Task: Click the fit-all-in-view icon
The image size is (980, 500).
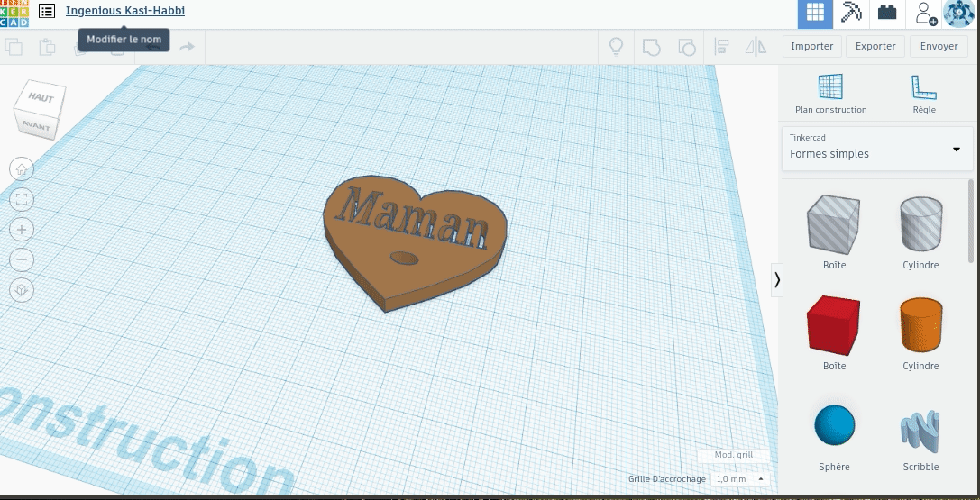Action: [22, 199]
